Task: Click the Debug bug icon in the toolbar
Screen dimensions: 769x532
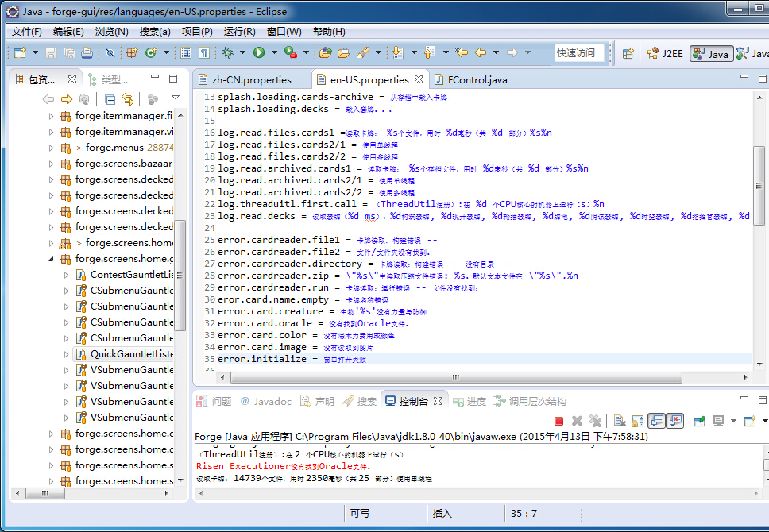Action: pyautogui.click(x=227, y=53)
